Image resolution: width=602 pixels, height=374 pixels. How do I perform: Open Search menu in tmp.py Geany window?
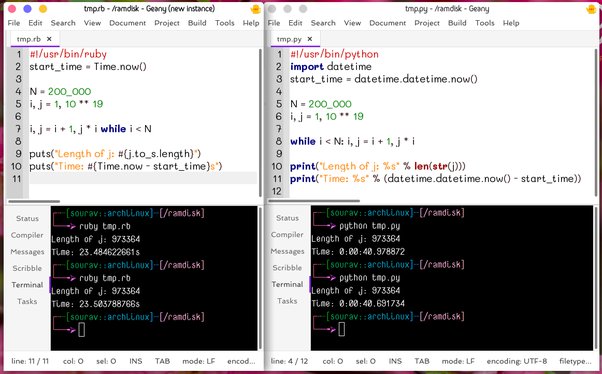tap(323, 23)
